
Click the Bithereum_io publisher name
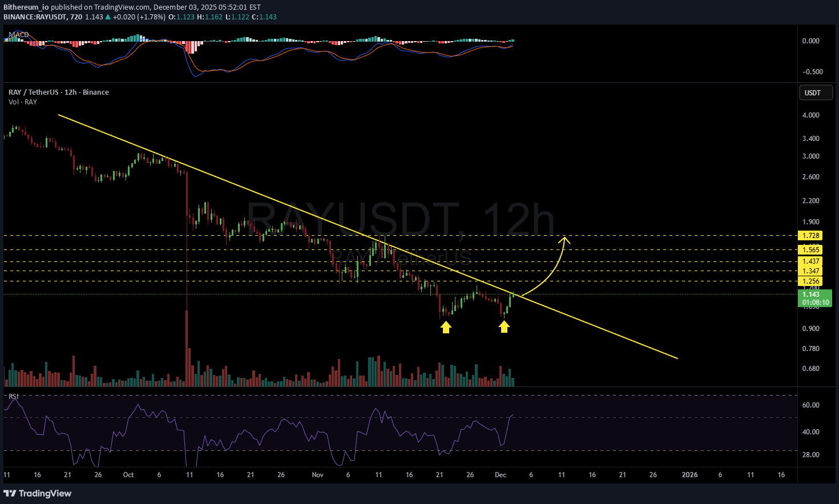[x=26, y=7]
